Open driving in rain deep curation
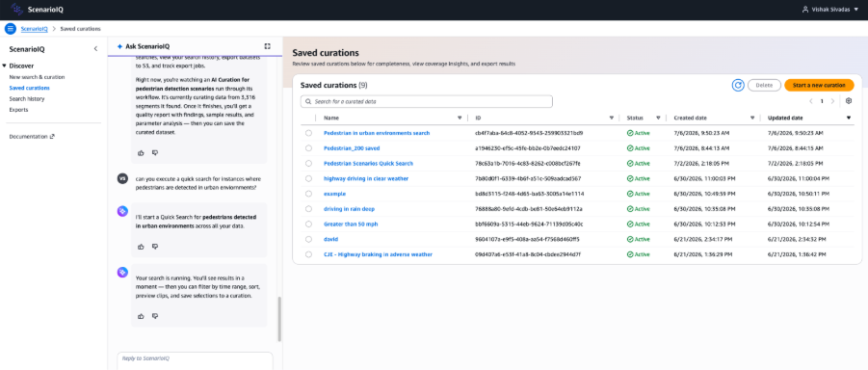Screen dimensions: 868x370 [x=349, y=209]
